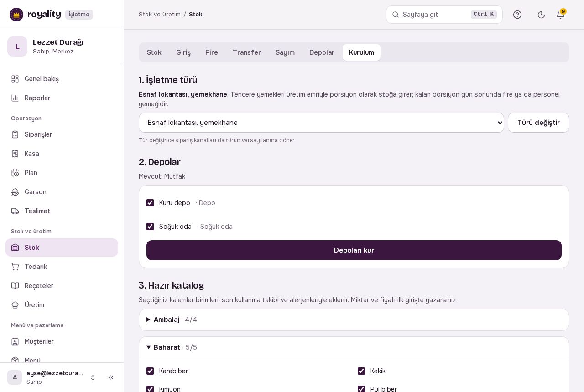Go to Tedarik in sidebar
This screenshot has width=584, height=392.
pos(62,267)
